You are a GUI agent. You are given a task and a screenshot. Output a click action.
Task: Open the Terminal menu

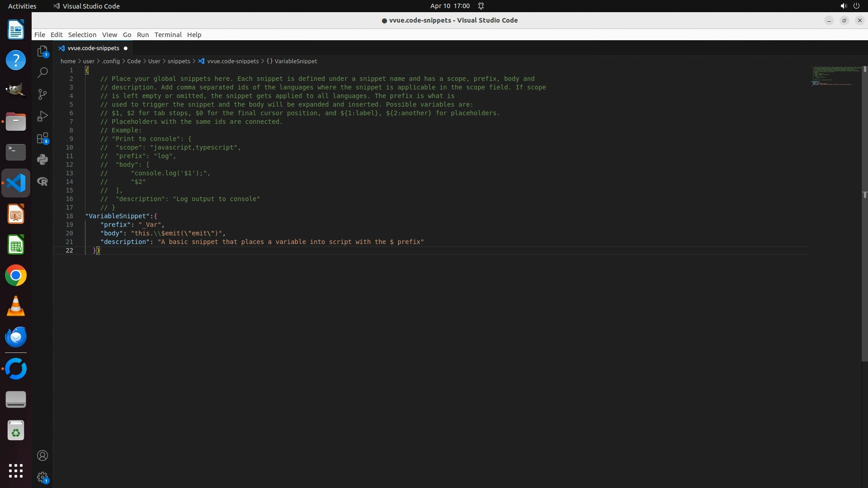coord(168,35)
